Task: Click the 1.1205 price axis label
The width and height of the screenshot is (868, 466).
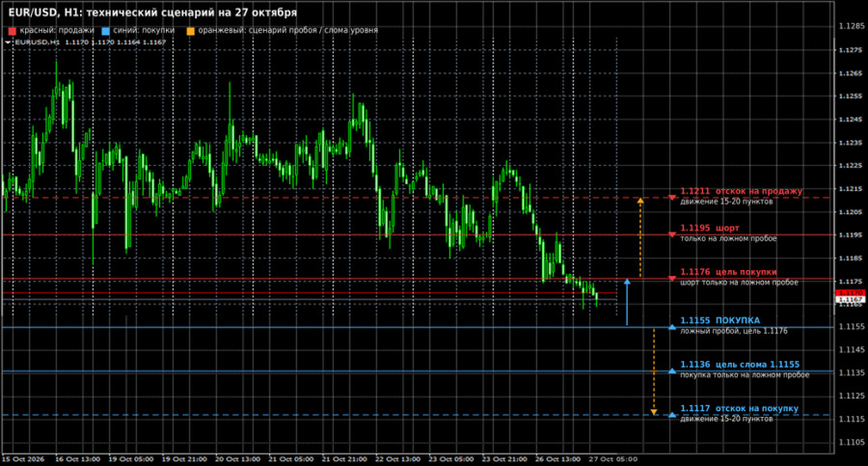Action: tap(851, 211)
